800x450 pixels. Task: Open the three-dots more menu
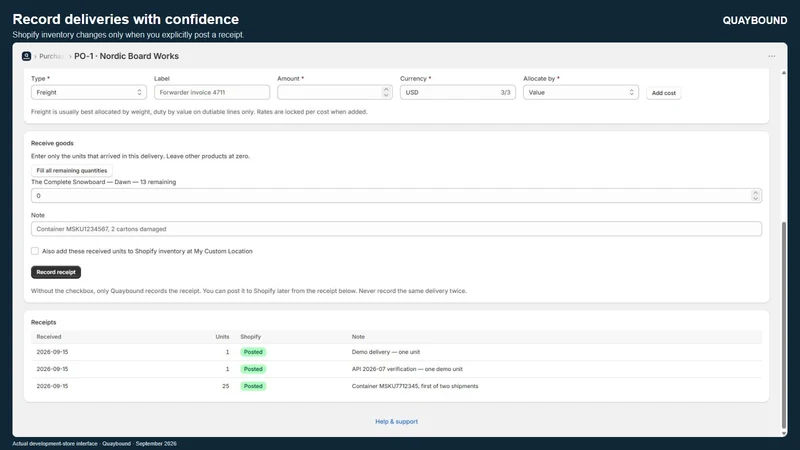click(x=771, y=56)
